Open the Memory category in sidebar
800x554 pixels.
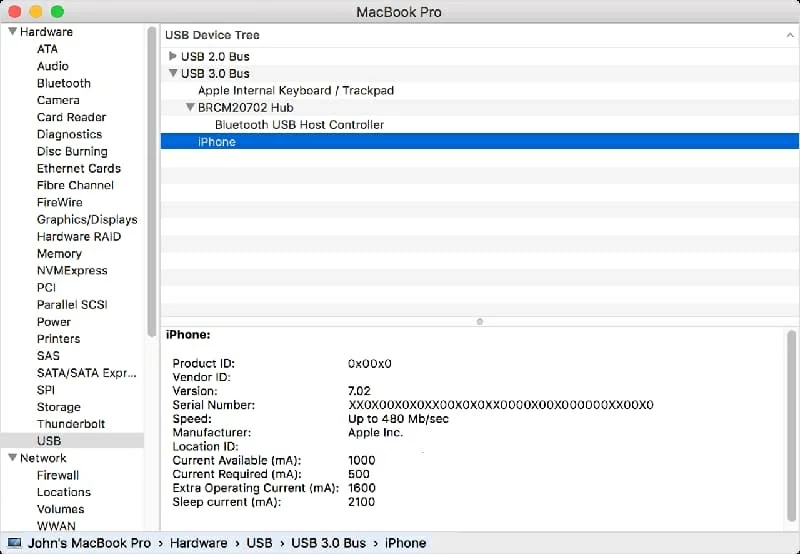pos(59,253)
